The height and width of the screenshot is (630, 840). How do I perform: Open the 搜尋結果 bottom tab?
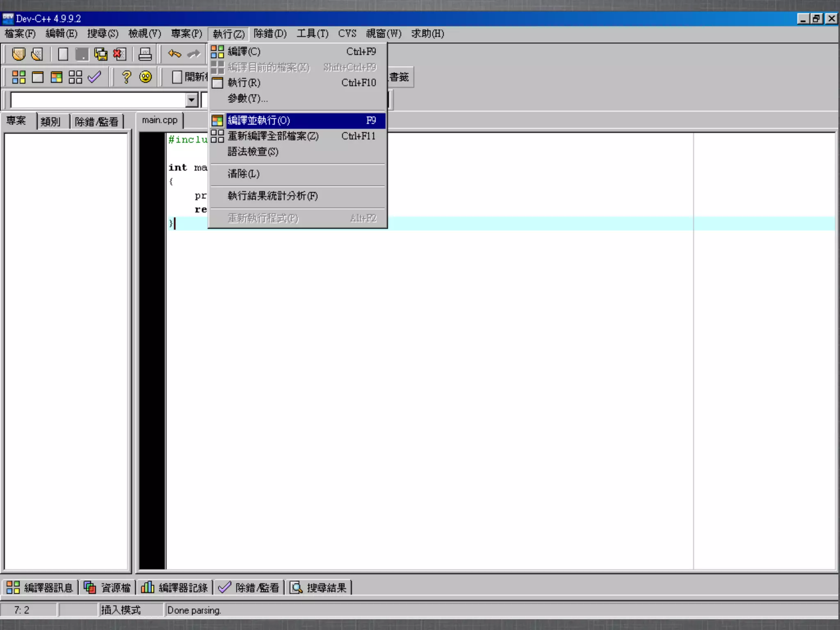(319, 588)
